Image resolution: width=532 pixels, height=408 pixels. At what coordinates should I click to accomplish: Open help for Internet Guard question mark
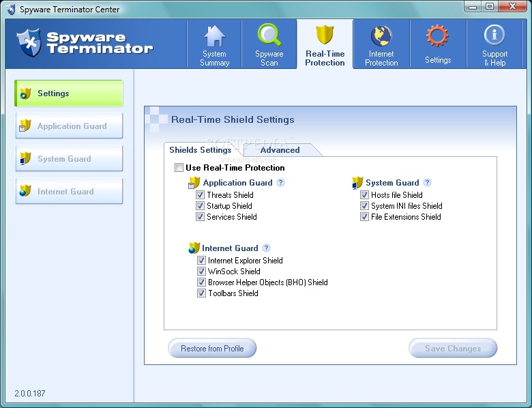point(266,248)
